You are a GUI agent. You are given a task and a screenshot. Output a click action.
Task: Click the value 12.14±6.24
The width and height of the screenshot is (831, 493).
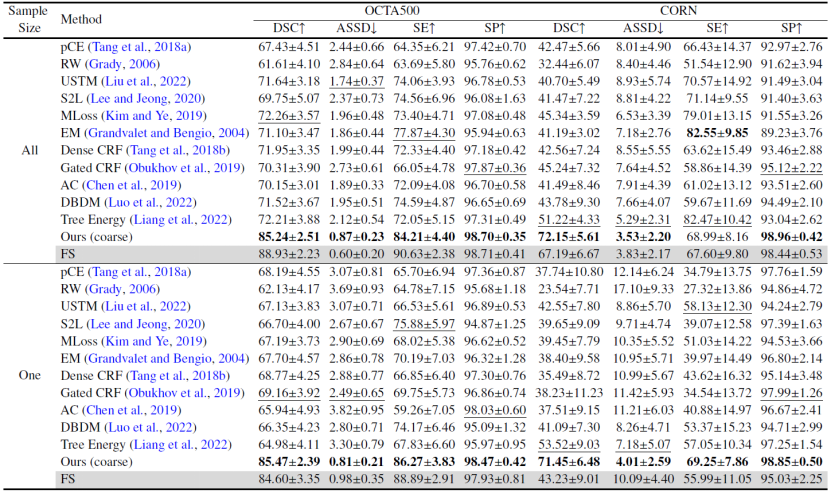(x=643, y=271)
